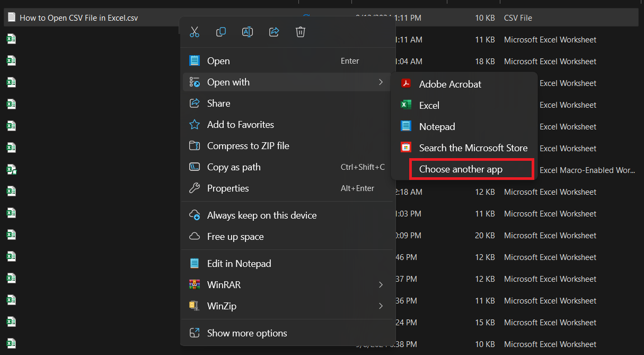Click the macro-enabled Excel file icon
Screen dimensions: 644x355
click(11, 170)
